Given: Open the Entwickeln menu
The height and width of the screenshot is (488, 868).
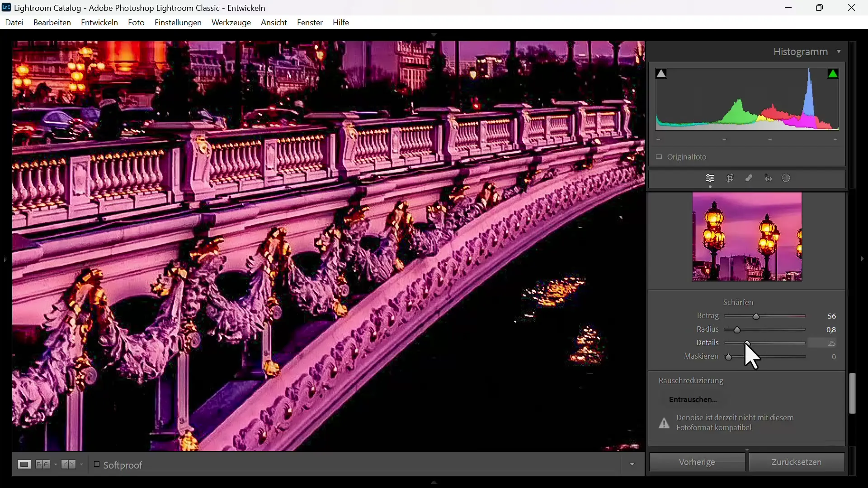Looking at the screenshot, I should point(99,22).
